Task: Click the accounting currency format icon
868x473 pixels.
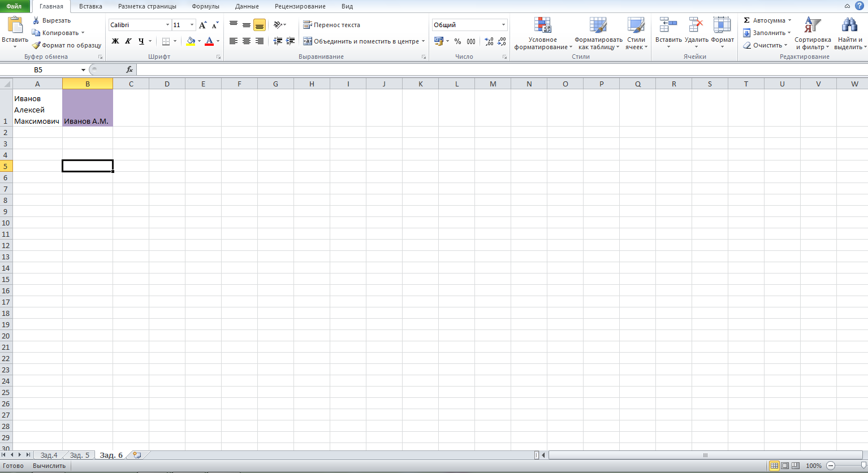Action: click(439, 41)
